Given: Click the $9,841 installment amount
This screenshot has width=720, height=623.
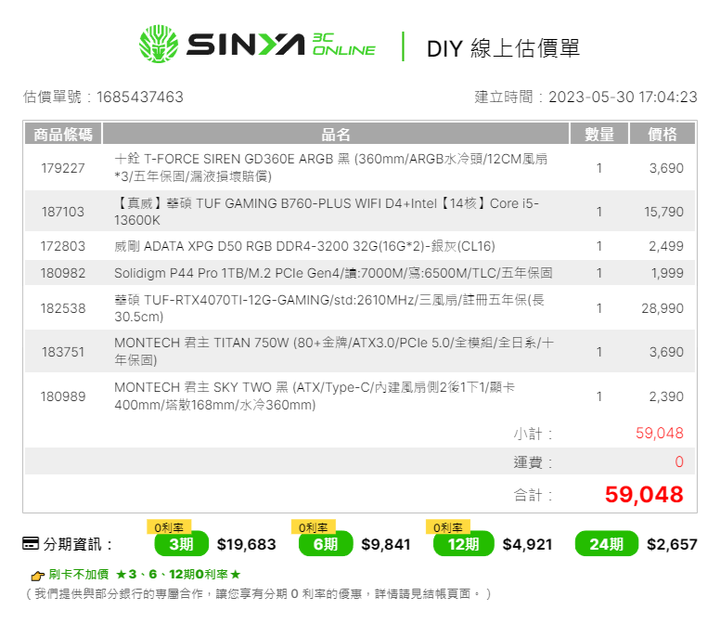Looking at the screenshot, I should click(x=386, y=544).
